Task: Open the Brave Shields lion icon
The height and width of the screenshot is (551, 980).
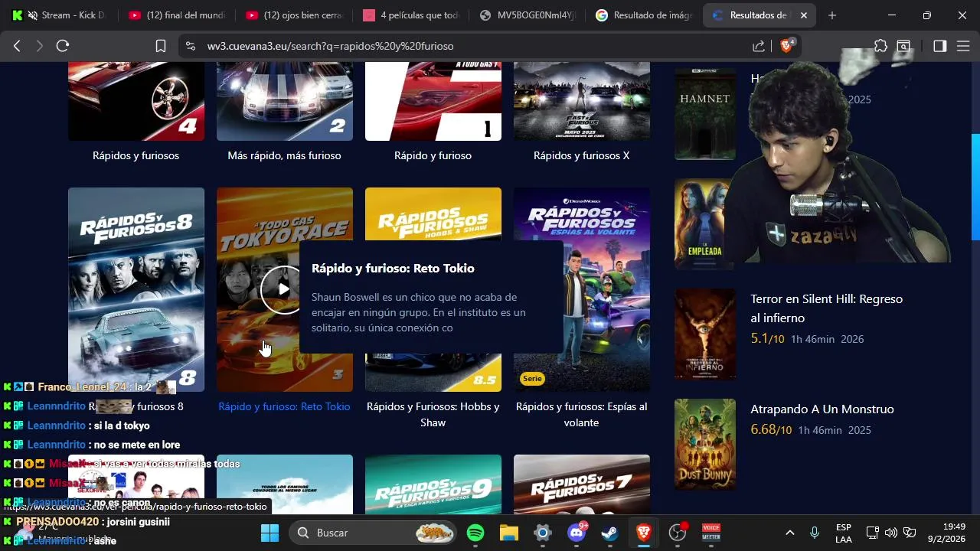Action: (x=786, y=46)
